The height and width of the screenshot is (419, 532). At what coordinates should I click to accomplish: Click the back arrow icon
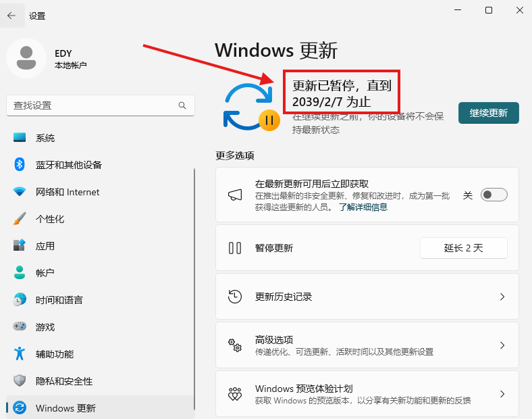[11, 16]
